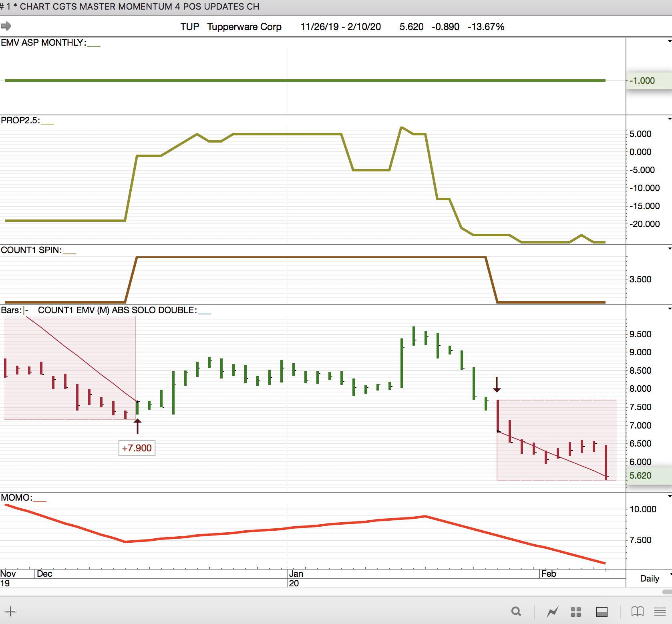Click the PROP2.5 olive line swatch
Screen dimensions: 672x624
pos(47,123)
